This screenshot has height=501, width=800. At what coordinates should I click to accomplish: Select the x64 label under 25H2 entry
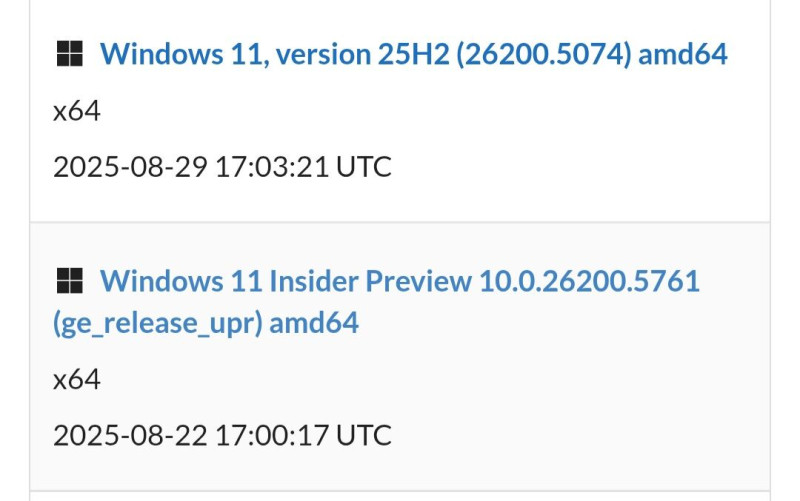(77, 111)
